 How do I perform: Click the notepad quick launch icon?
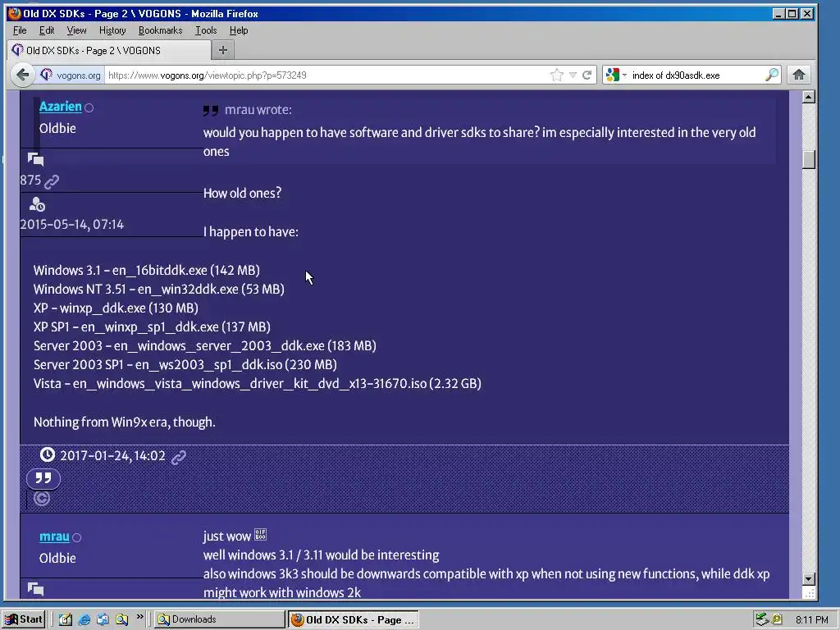(66, 620)
